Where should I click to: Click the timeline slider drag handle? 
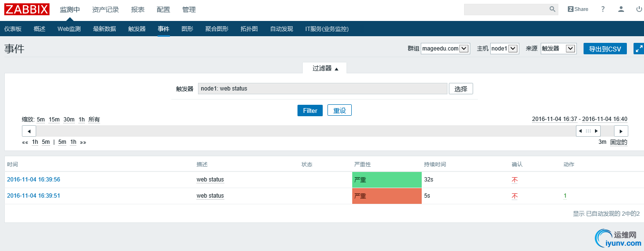point(588,131)
